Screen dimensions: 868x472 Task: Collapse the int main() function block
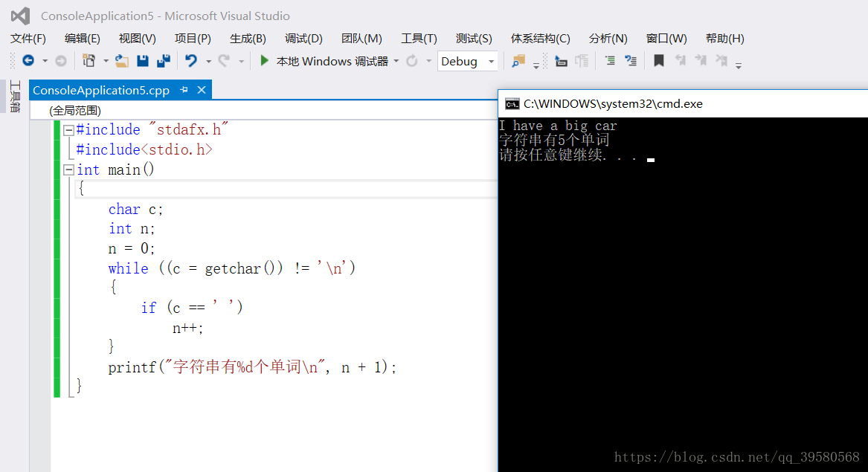coord(68,170)
